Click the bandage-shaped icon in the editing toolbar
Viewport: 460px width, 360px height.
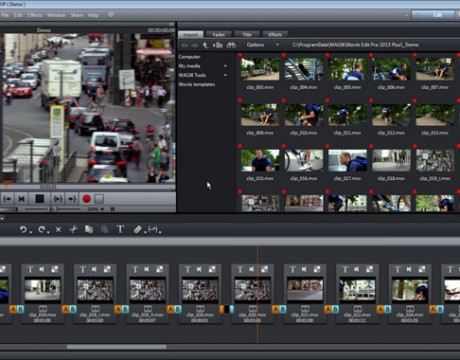click(x=137, y=229)
